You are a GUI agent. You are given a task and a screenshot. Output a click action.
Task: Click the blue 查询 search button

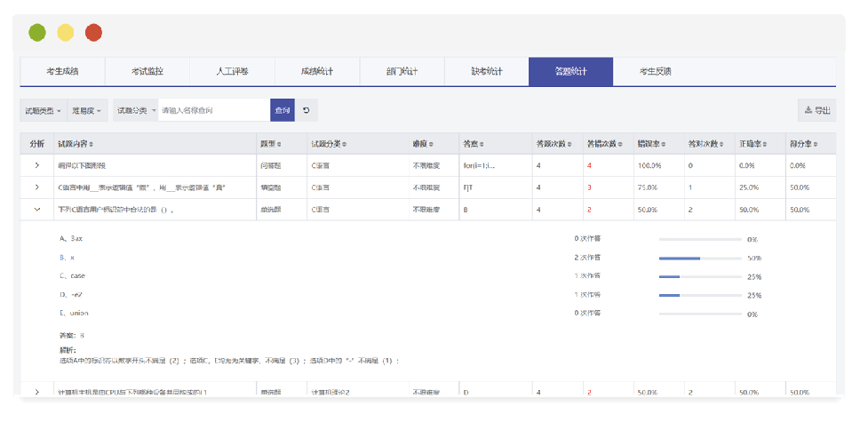tap(283, 110)
